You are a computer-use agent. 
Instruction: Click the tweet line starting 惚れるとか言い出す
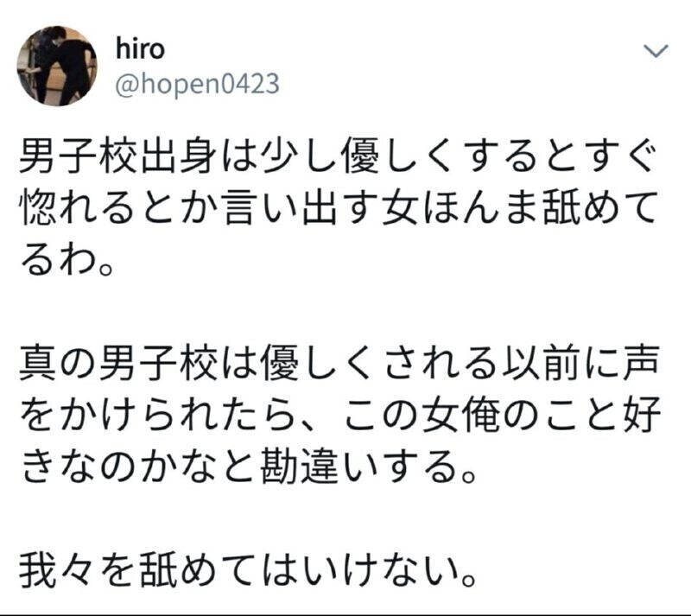pos(339,207)
